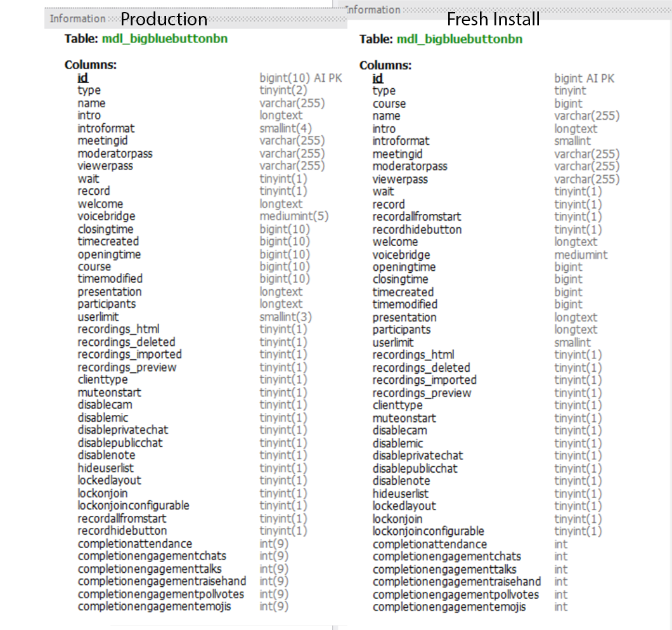Select the 'smallint(4)' data type

click(x=285, y=128)
